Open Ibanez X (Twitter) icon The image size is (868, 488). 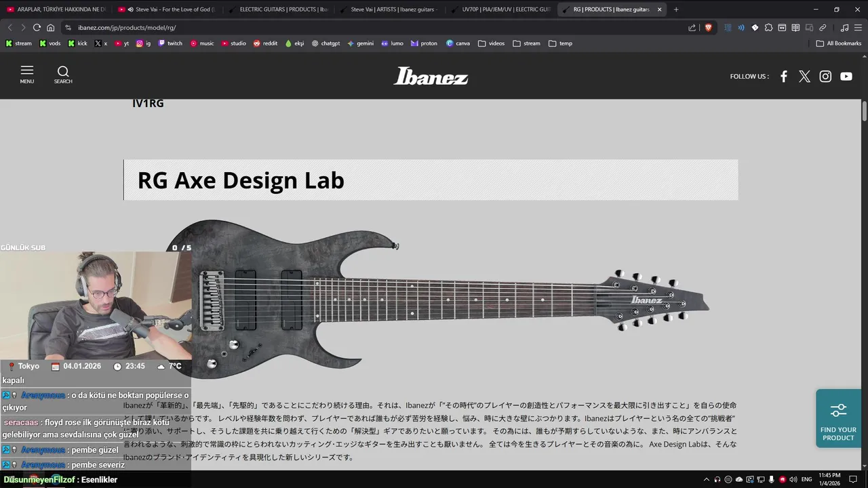point(804,76)
